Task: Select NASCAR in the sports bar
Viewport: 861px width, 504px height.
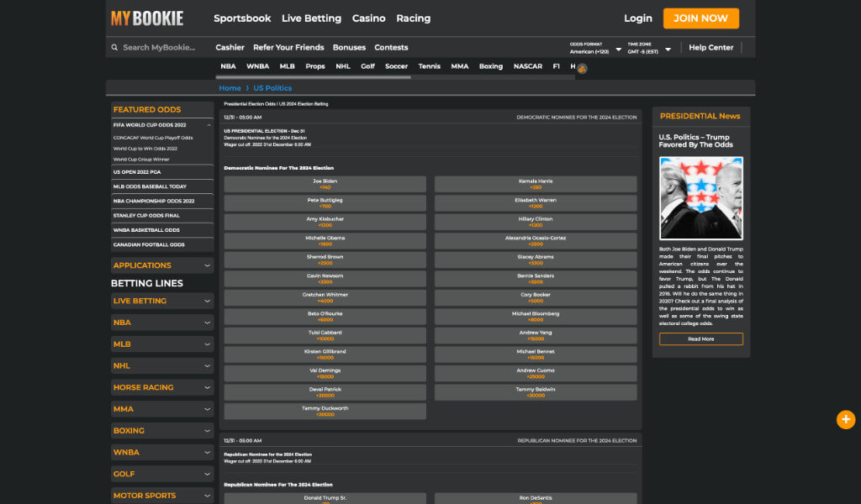Action: tap(528, 66)
